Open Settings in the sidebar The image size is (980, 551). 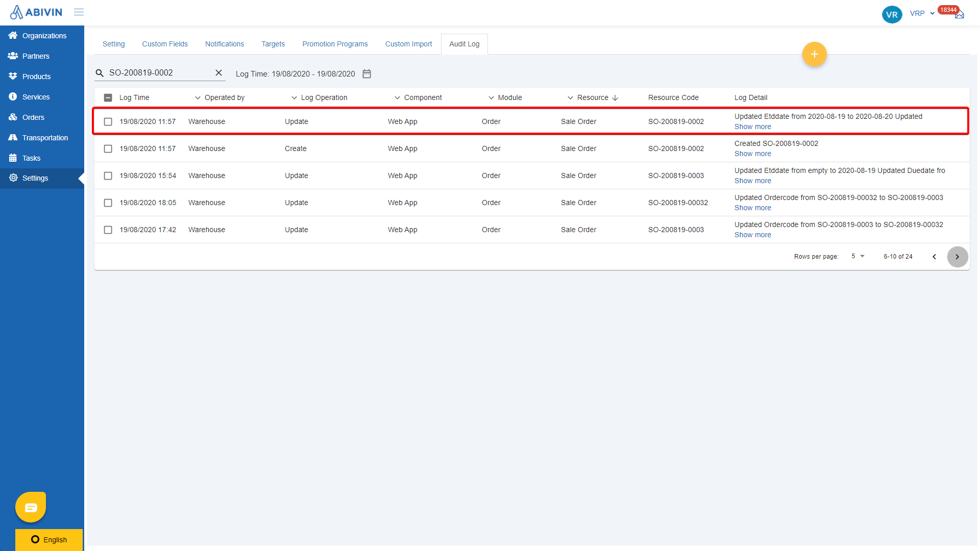click(x=42, y=178)
